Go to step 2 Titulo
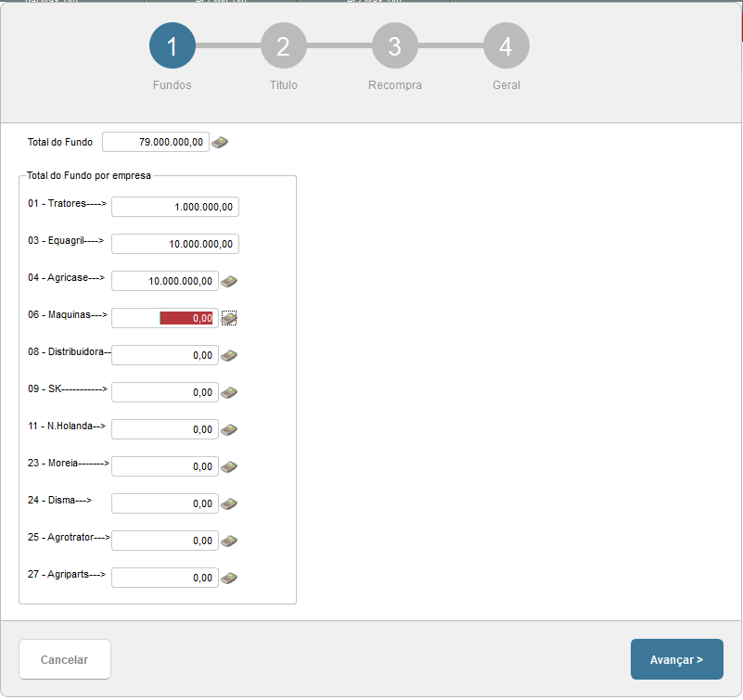The image size is (743, 700). [283, 46]
